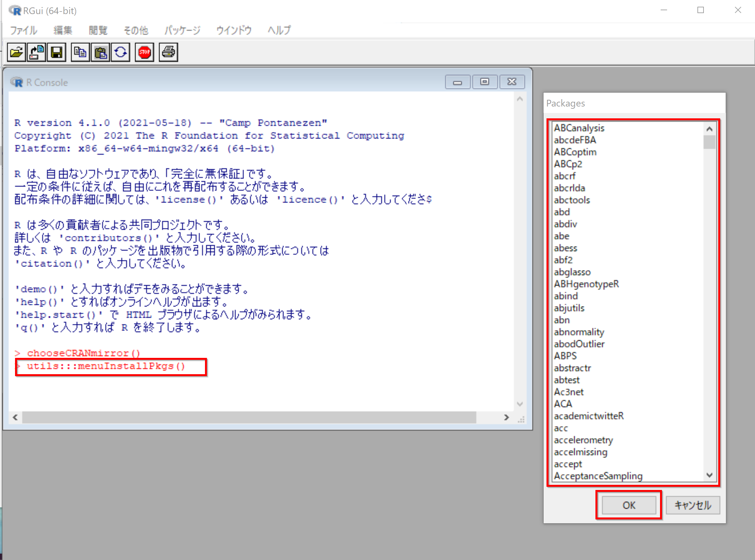Image resolution: width=755 pixels, height=560 pixels.
Task: Select the abd package entry
Action: (628, 212)
